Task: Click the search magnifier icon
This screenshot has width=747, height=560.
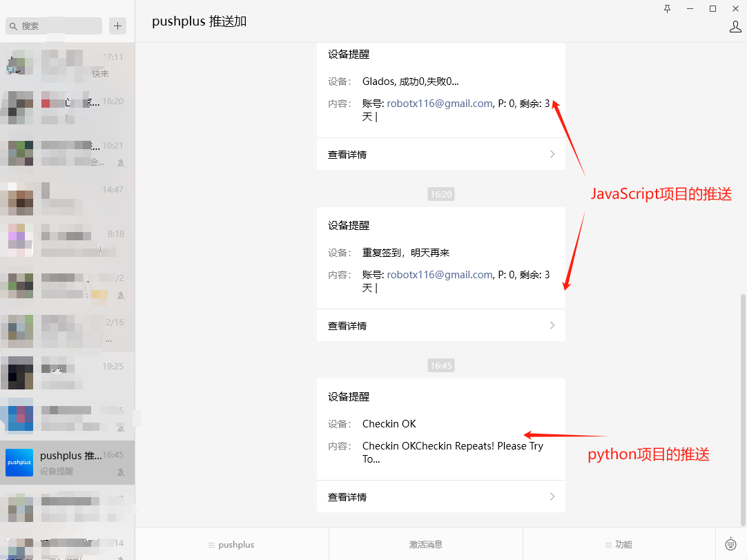Action: coord(13,26)
